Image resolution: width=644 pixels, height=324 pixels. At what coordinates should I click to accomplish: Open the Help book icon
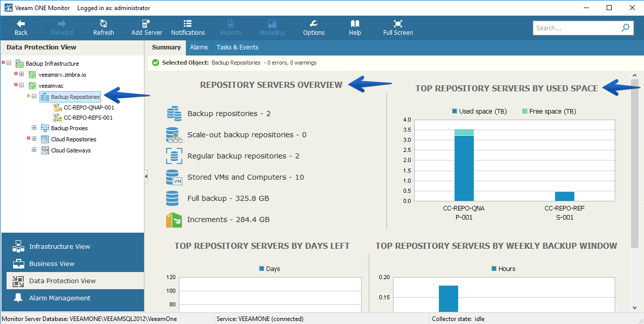[355, 23]
